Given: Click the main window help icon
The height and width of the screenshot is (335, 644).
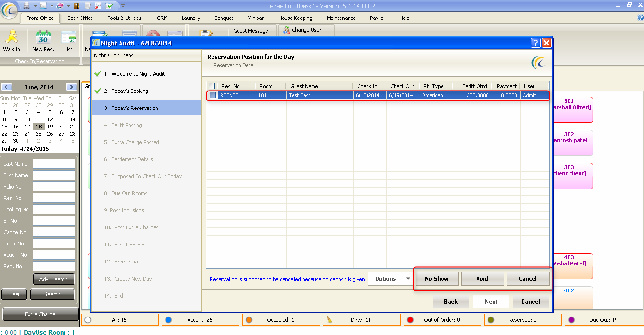Looking at the screenshot, I should [x=640, y=18].
